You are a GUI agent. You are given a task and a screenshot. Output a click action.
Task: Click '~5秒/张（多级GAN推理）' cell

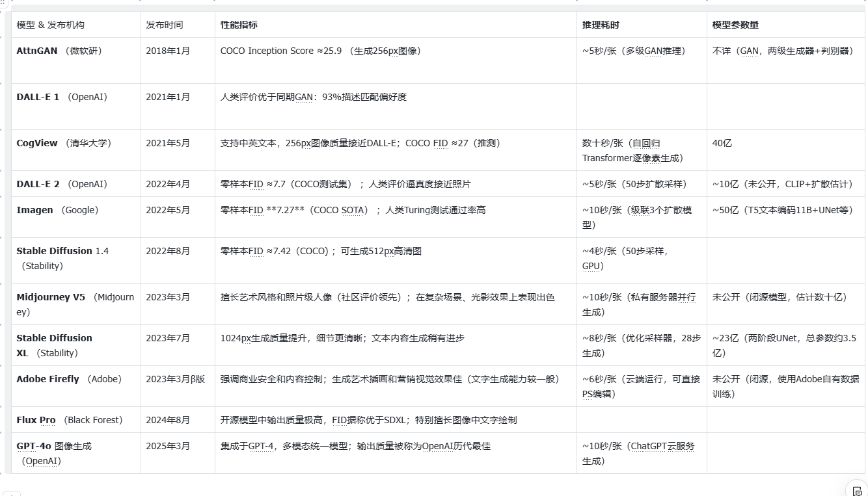[642, 60]
